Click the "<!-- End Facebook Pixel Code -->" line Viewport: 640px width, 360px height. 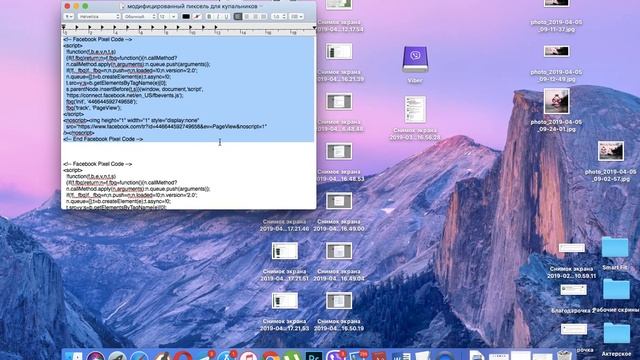coord(103,139)
